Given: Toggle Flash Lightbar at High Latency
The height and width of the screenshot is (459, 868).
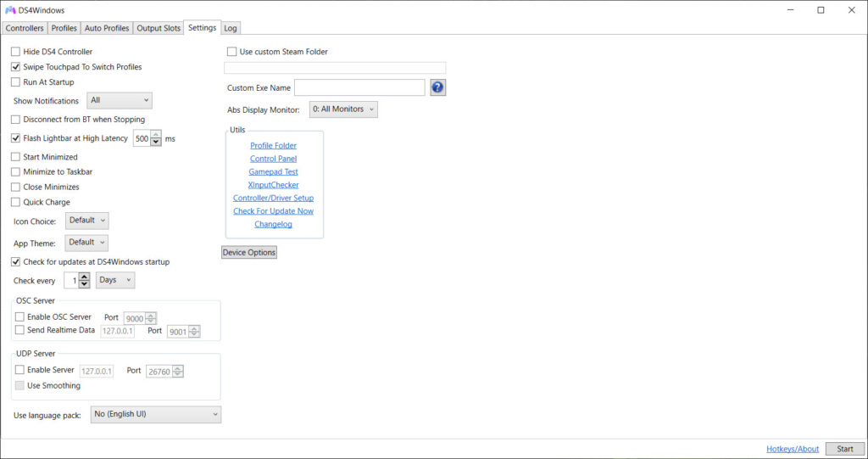Looking at the screenshot, I should pos(15,138).
